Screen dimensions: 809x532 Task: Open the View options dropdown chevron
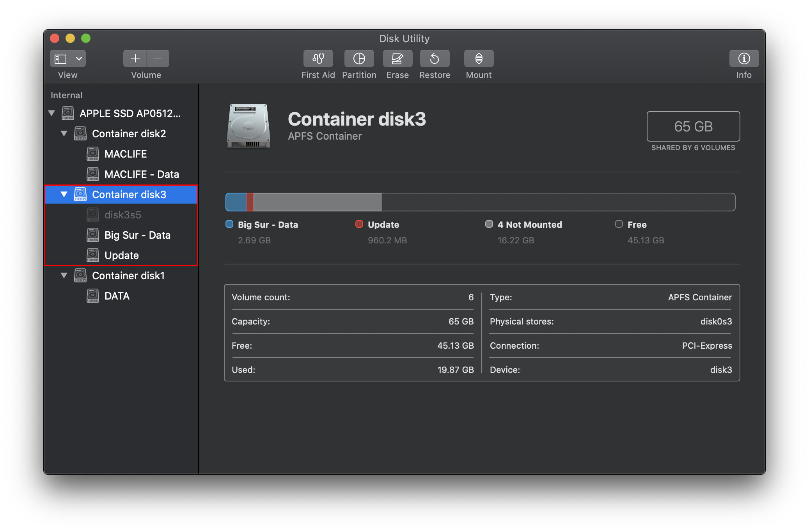pyautogui.click(x=79, y=59)
